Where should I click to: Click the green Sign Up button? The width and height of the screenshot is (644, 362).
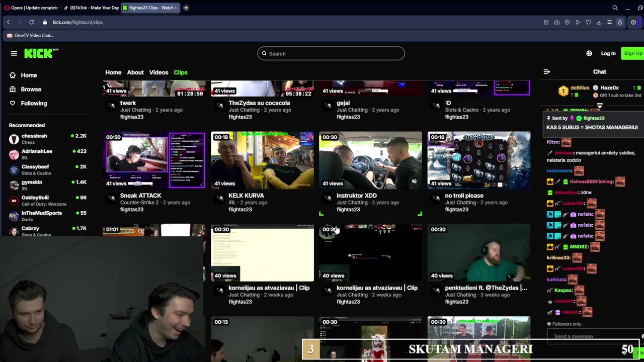pyautogui.click(x=632, y=53)
